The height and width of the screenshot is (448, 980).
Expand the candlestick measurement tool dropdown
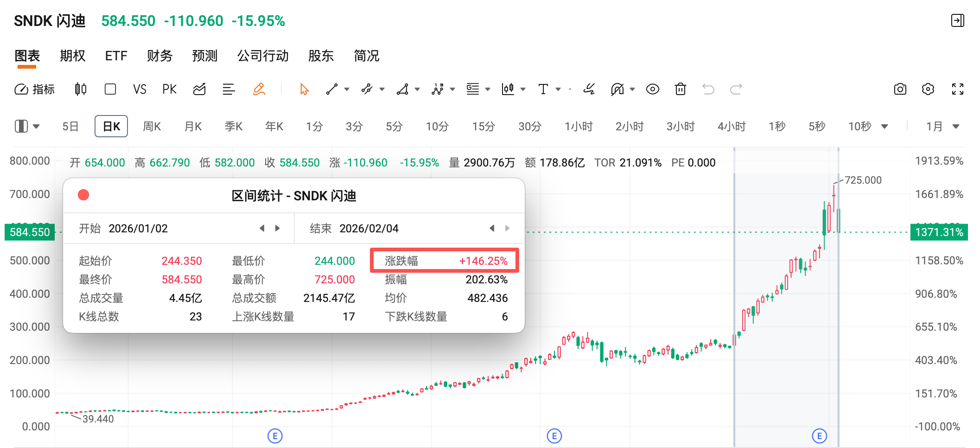tap(523, 89)
